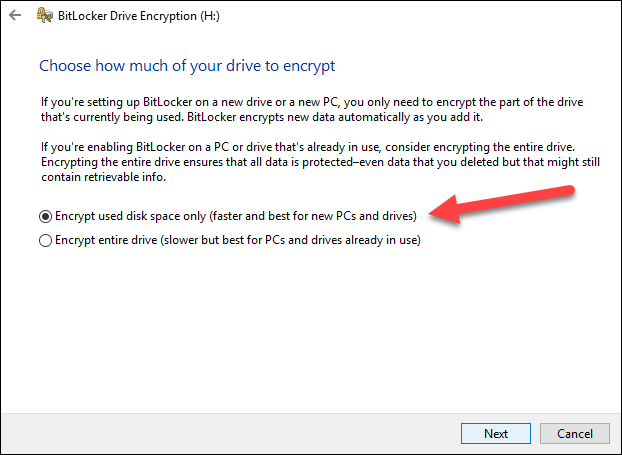Click the (H:) drive letter in the title
Viewport: 622px width, 455px height.
tap(210, 16)
